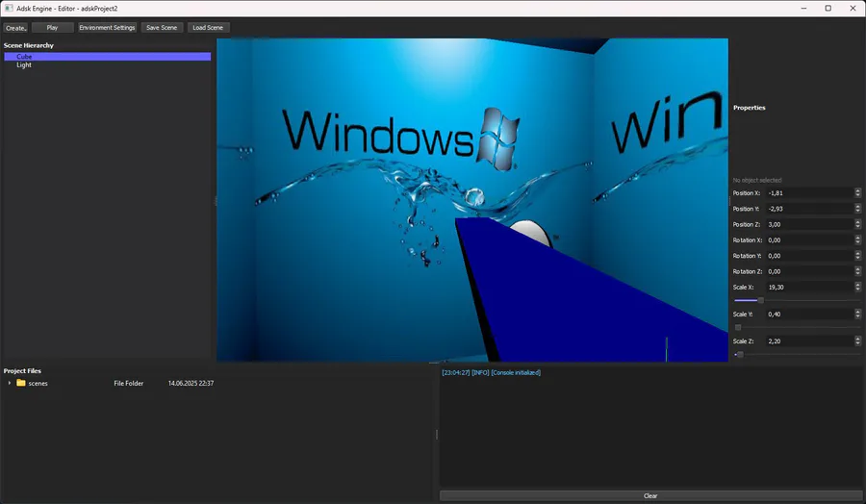Click Rotation Z spinner arrows

[857, 271]
